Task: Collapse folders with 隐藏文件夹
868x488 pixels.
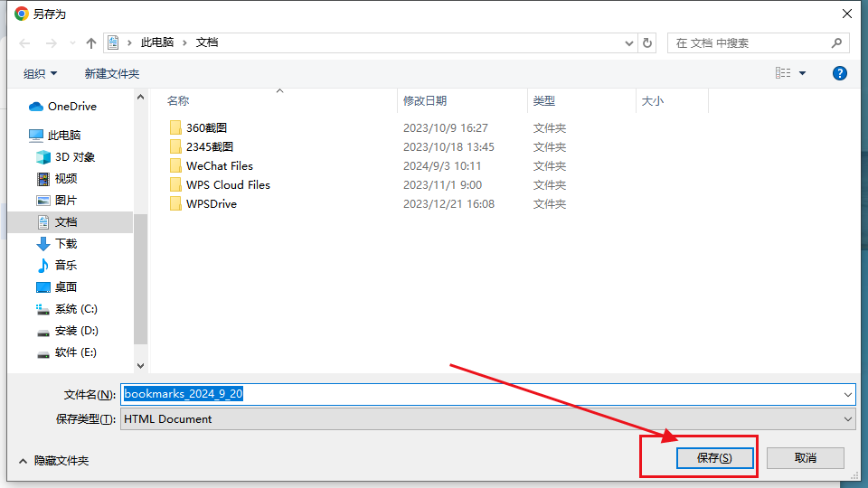Action: tap(53, 460)
